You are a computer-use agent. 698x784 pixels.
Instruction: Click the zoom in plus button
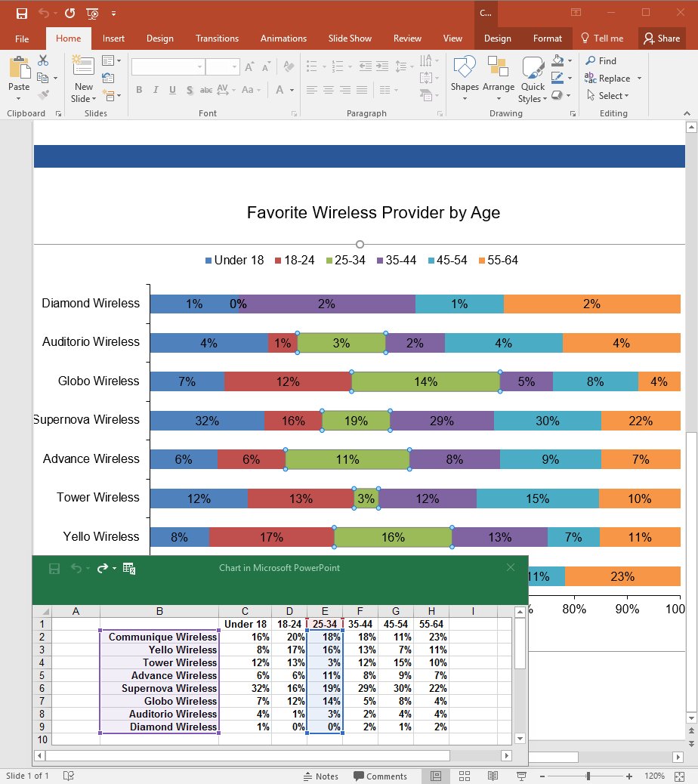point(629,776)
